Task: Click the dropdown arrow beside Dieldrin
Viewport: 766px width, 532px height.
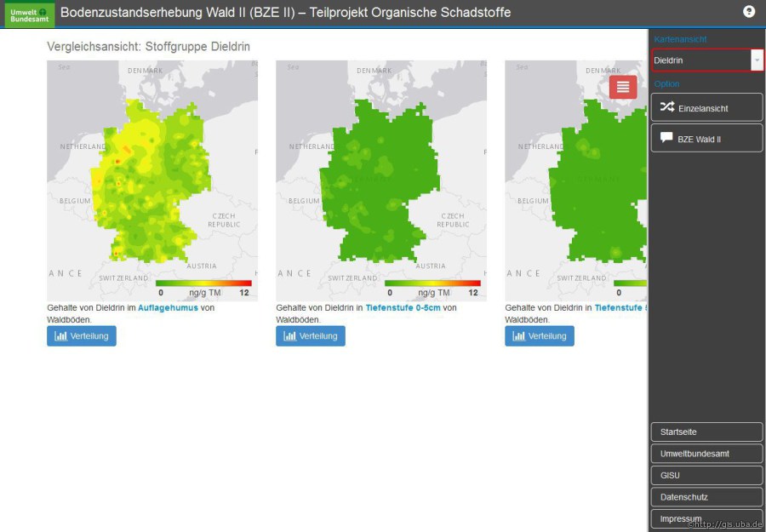Action: tap(757, 60)
